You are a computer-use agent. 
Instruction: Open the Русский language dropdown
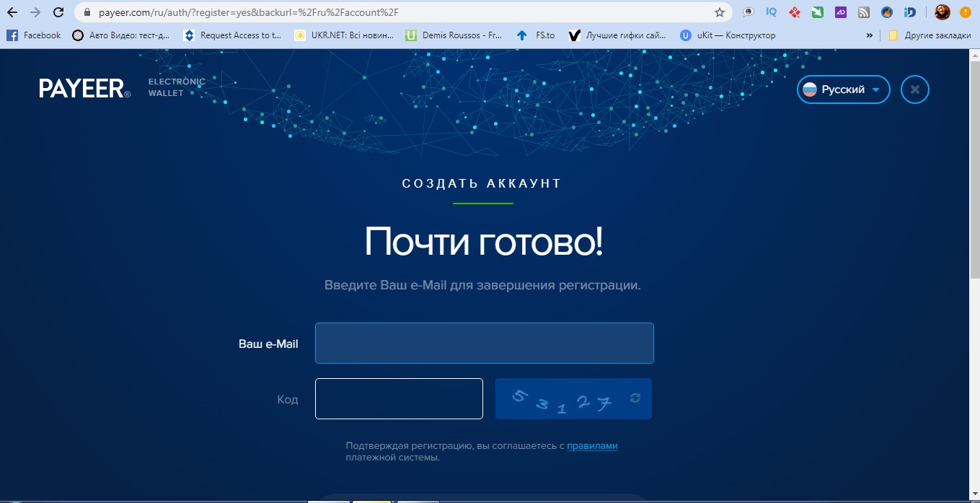click(843, 89)
